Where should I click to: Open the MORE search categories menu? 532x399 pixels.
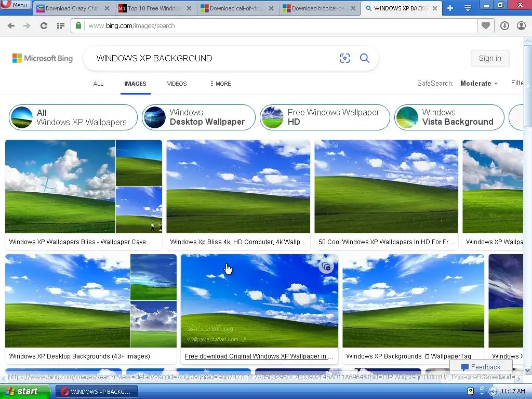220,84
